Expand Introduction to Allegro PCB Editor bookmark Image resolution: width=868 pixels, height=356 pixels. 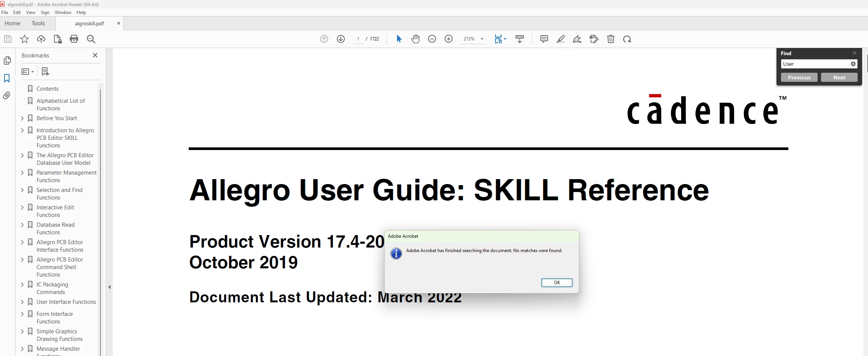(22, 130)
